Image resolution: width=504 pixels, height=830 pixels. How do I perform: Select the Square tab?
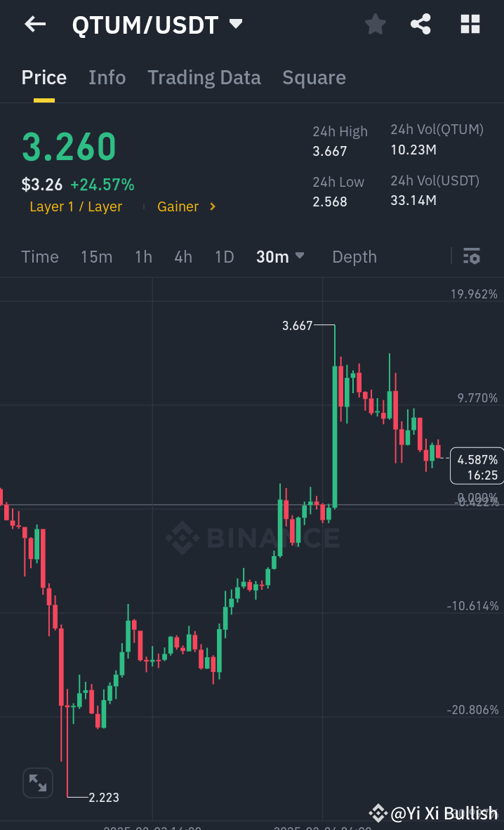[314, 77]
